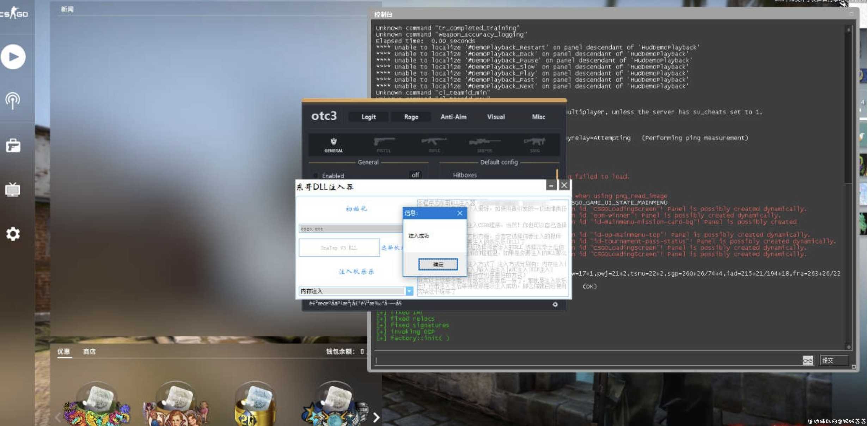Close the 信息 message box with its X
This screenshot has width=868, height=426.
[x=460, y=213]
